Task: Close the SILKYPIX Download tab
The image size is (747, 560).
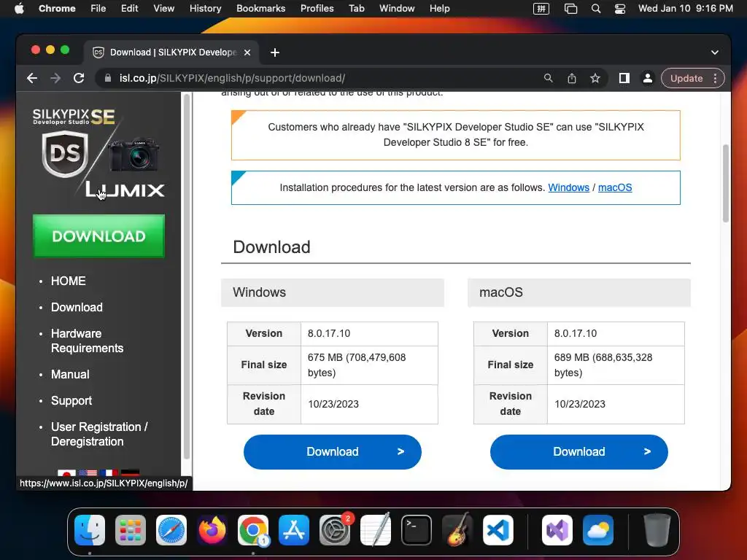Action: tap(247, 52)
